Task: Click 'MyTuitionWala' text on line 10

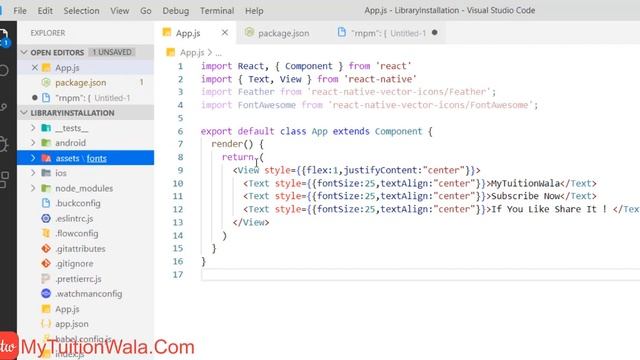Action: coord(525,183)
